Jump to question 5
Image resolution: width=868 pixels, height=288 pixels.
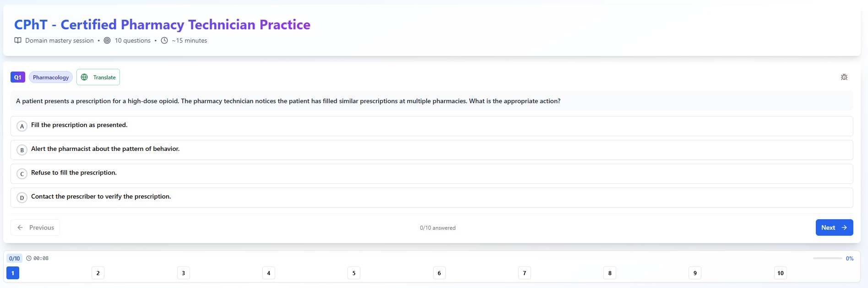pos(354,273)
